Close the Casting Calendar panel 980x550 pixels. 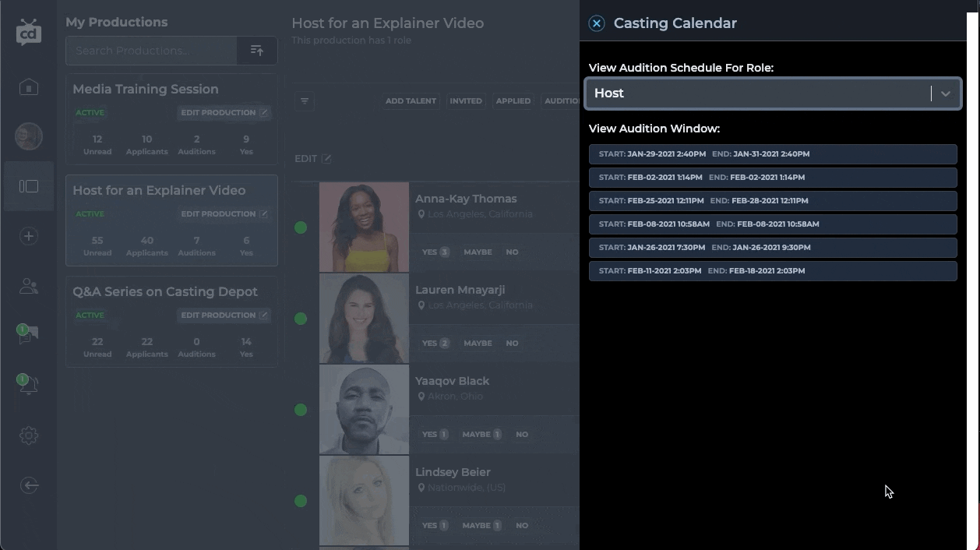tap(597, 23)
